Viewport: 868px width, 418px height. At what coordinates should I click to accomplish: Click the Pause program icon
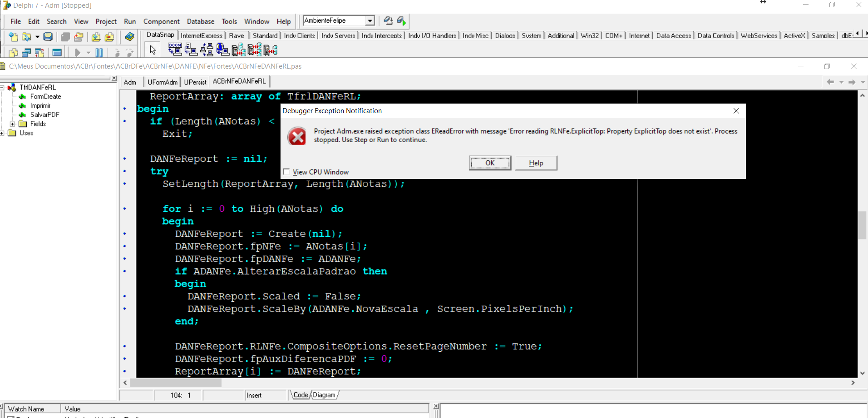pyautogui.click(x=99, y=52)
